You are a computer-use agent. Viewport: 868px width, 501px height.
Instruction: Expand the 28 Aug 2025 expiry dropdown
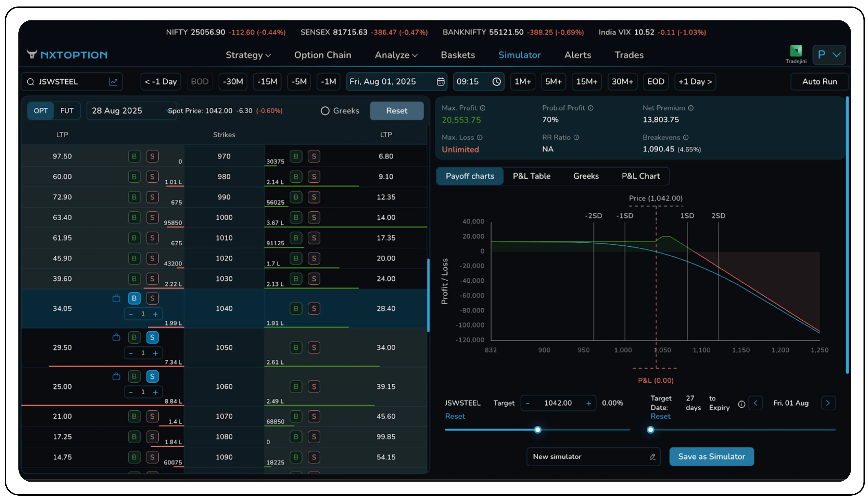pyautogui.click(x=132, y=111)
